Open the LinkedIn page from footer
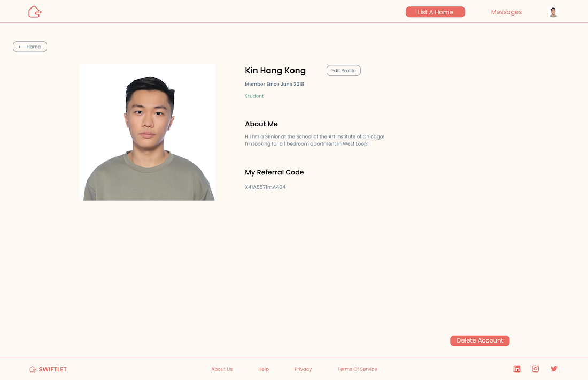 [517, 369]
